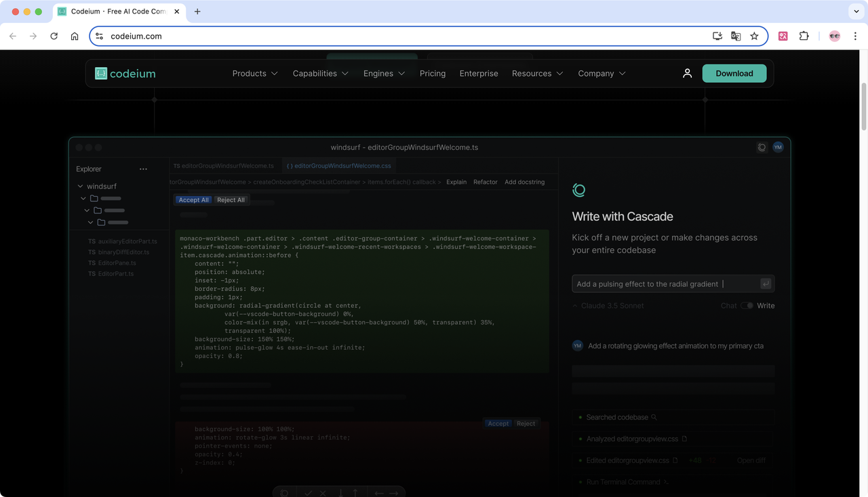This screenshot has width=868, height=497.
Task: Click the Explain code action
Action: [x=456, y=182]
